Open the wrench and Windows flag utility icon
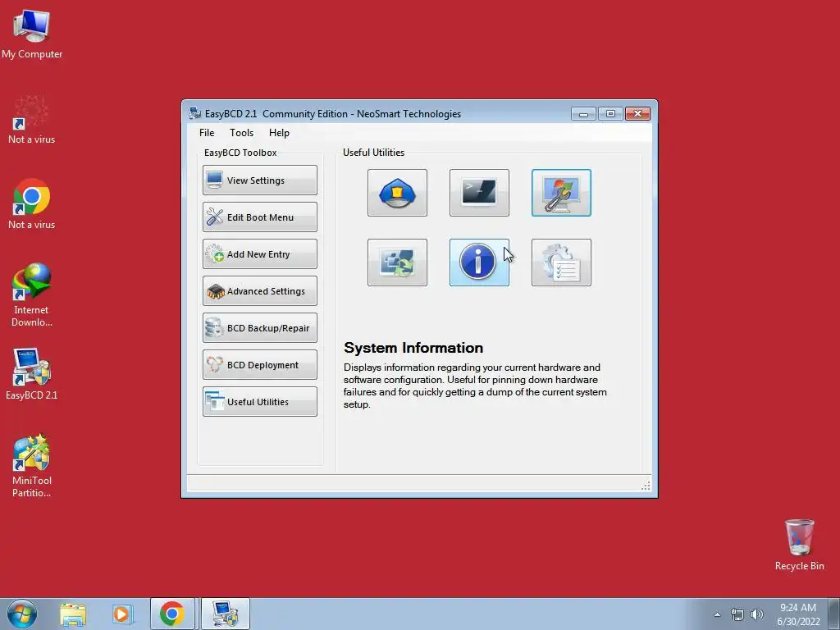Viewport: 840px width, 630px height. 561,193
